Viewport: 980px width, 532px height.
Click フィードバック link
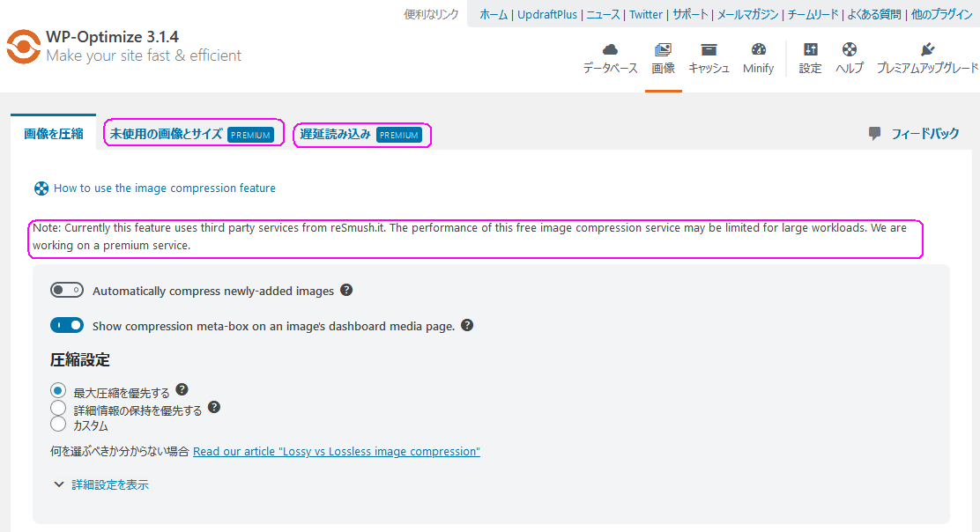click(x=925, y=133)
